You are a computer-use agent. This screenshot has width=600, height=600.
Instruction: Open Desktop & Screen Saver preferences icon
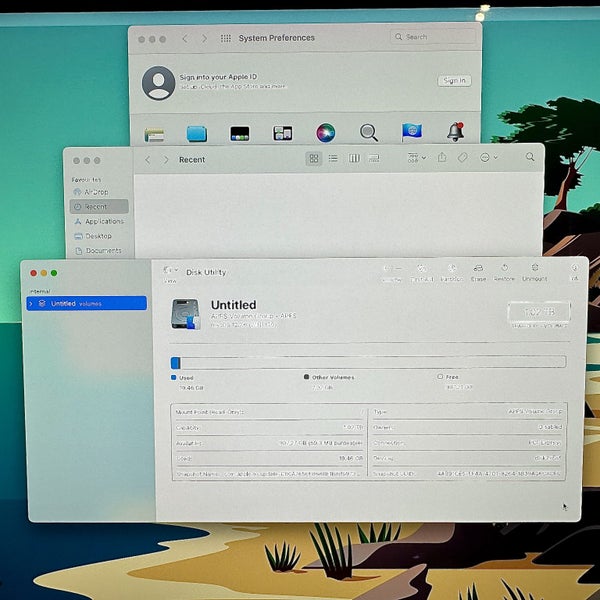click(x=197, y=134)
